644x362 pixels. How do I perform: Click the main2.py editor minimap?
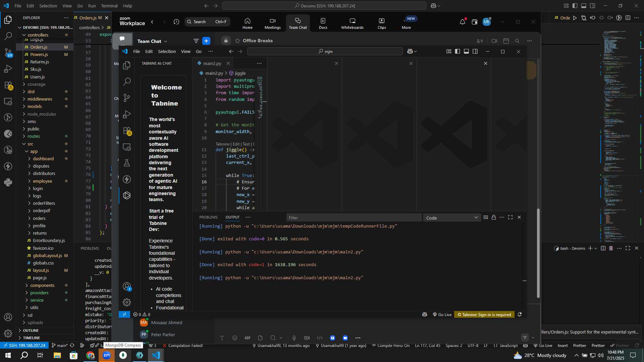[x=260, y=97]
